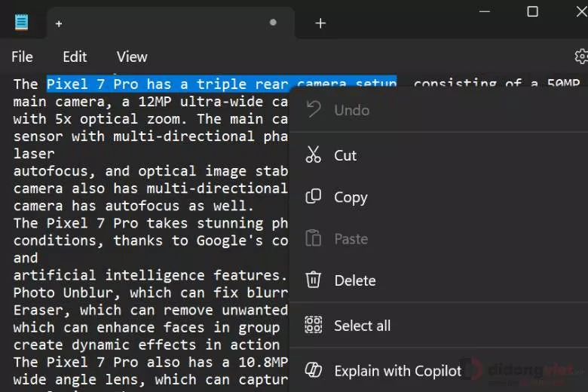This screenshot has width=588, height=392.
Task: Open Notepad settings via the gear icon
Action: (580, 57)
